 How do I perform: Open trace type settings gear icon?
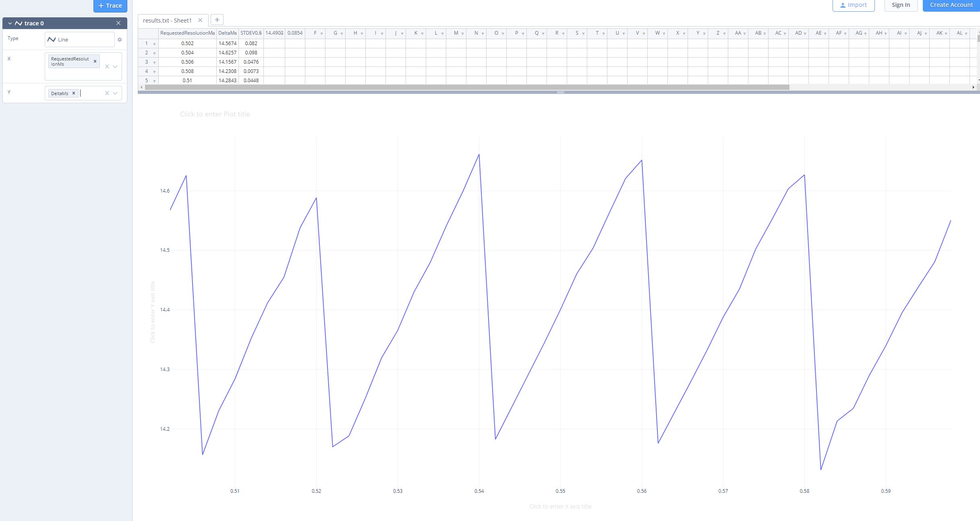(x=120, y=39)
